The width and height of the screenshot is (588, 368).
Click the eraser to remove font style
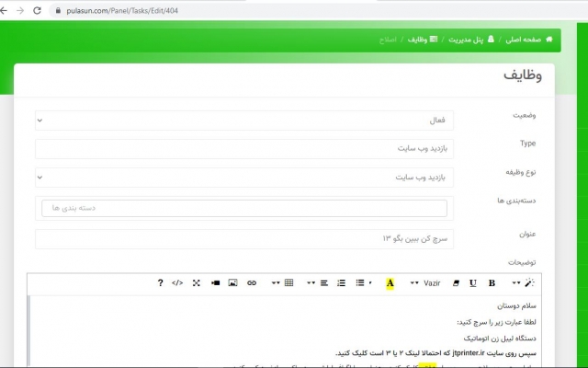(456, 283)
